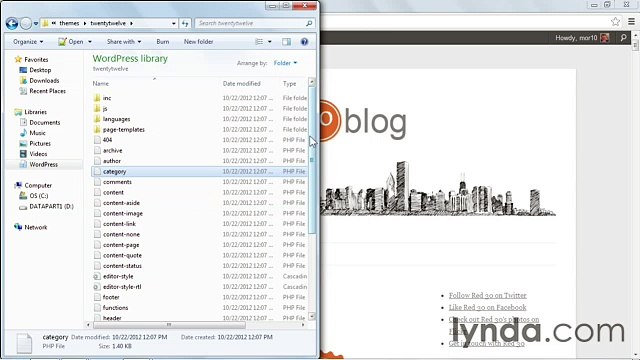
Task: Click the vertical scrollbar in file list
Action: click(x=312, y=160)
